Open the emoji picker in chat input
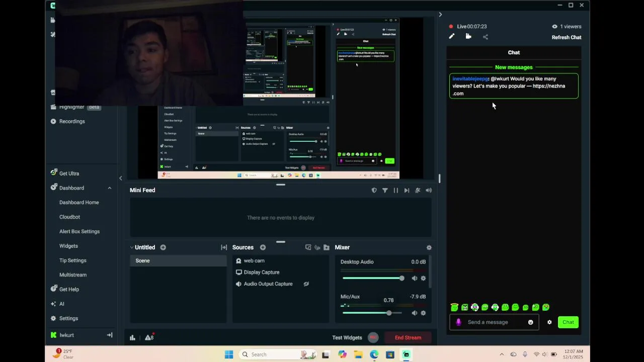The width and height of the screenshot is (644, 362). [x=530, y=322]
